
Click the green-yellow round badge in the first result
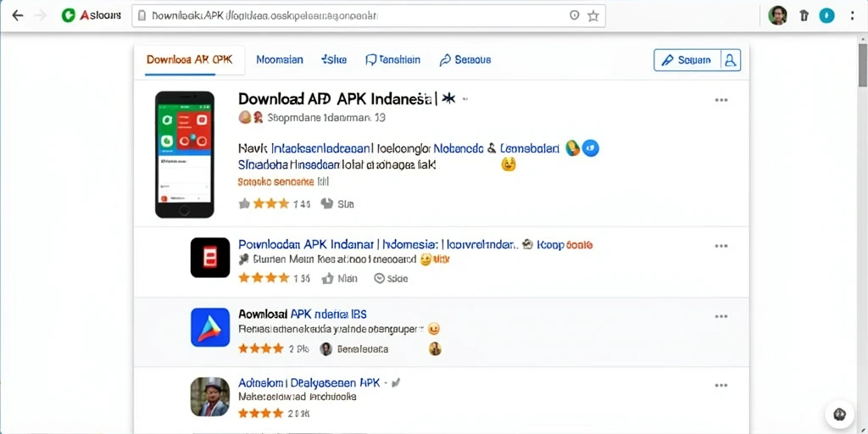click(573, 147)
